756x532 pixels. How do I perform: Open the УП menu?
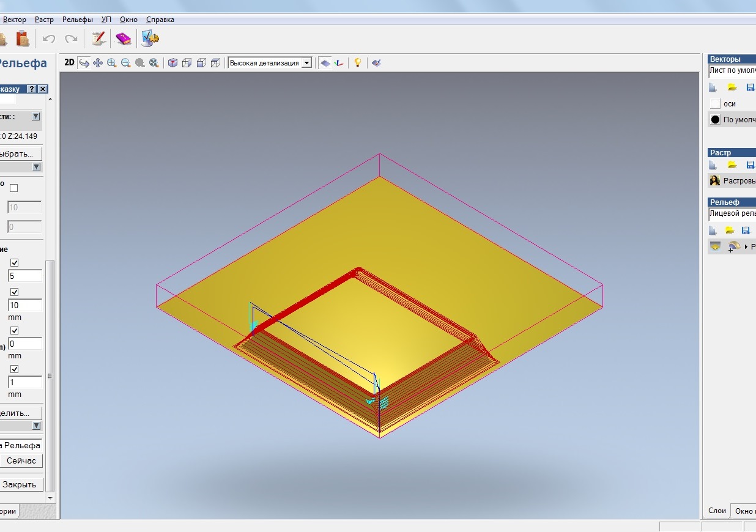point(106,20)
